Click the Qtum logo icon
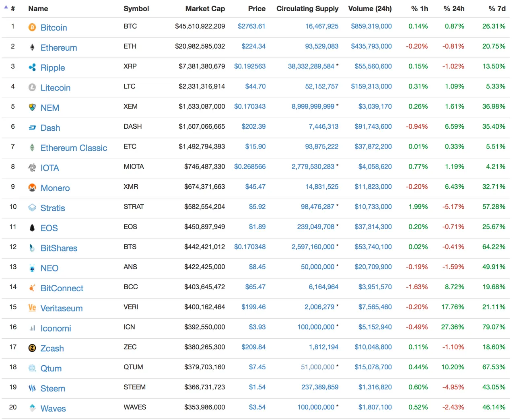This screenshot has height=420, width=515. pyautogui.click(x=32, y=368)
